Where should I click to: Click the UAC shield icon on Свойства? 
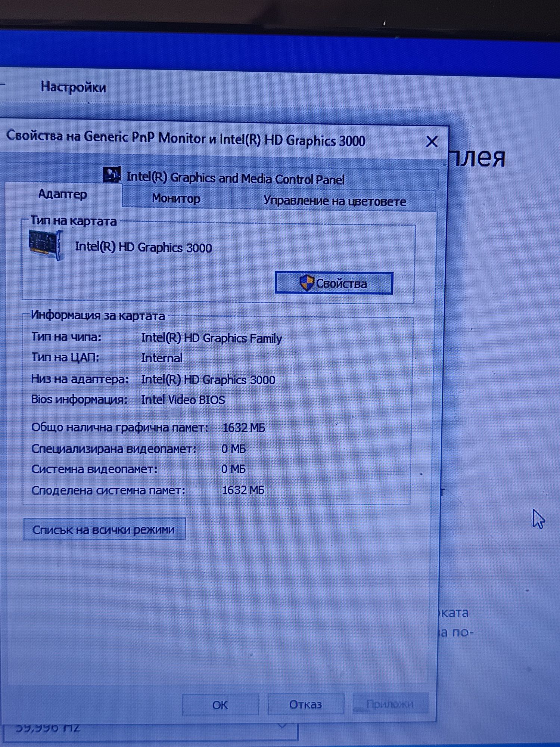307,283
